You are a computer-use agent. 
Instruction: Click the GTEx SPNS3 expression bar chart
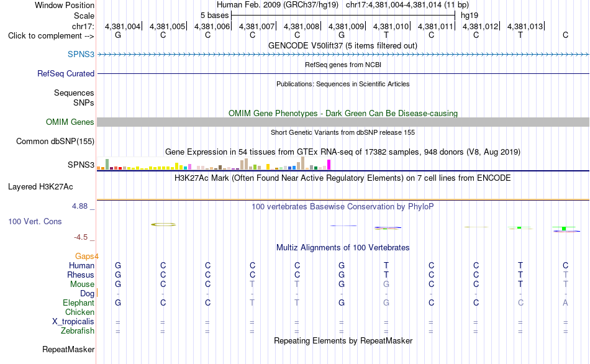(214, 164)
